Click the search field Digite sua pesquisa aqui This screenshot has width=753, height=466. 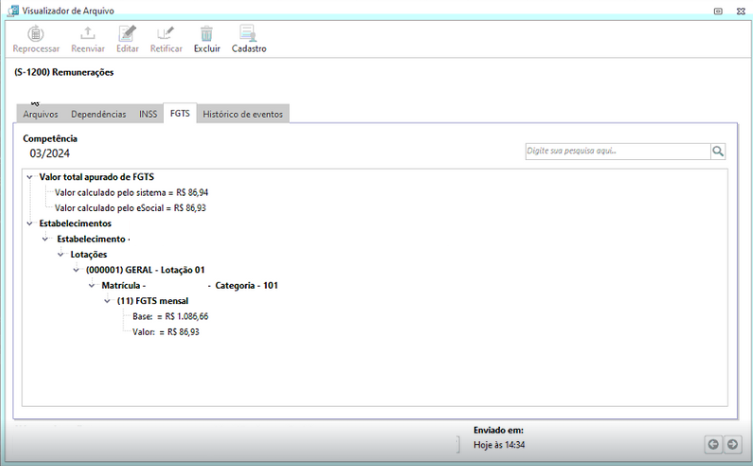(618, 151)
